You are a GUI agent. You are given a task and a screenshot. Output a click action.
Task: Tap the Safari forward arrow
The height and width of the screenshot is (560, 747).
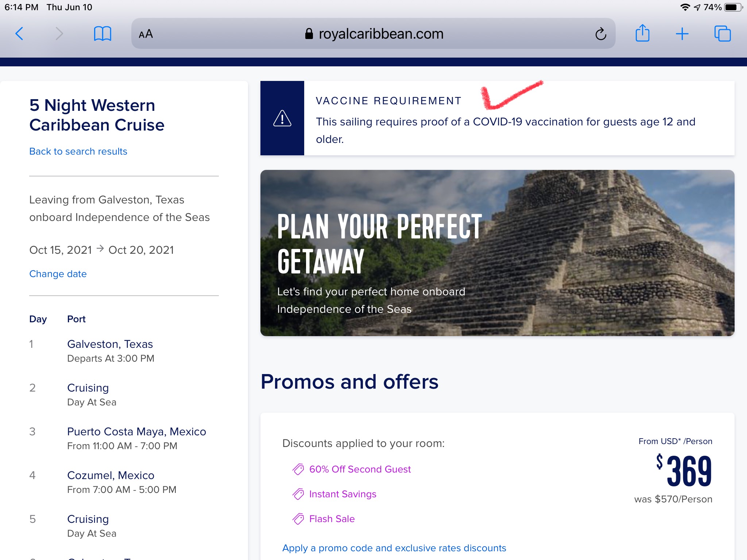[59, 34]
